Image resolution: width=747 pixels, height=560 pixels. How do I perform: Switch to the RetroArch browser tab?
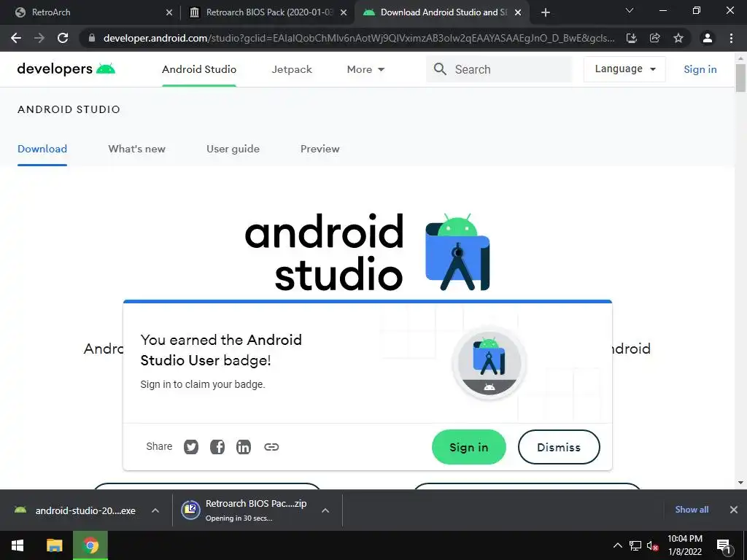point(89,12)
